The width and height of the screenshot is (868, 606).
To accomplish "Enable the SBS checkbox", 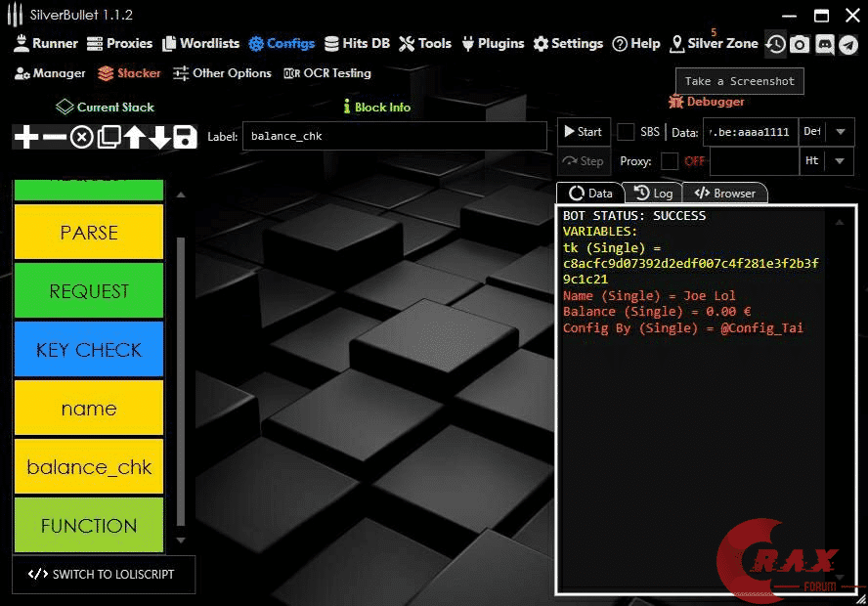I will click(x=626, y=132).
